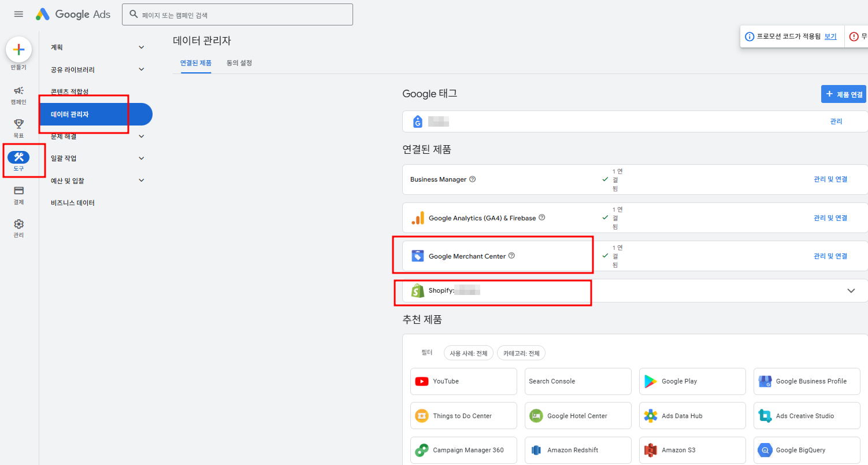Expand the Shopify row chevron

(x=851, y=291)
